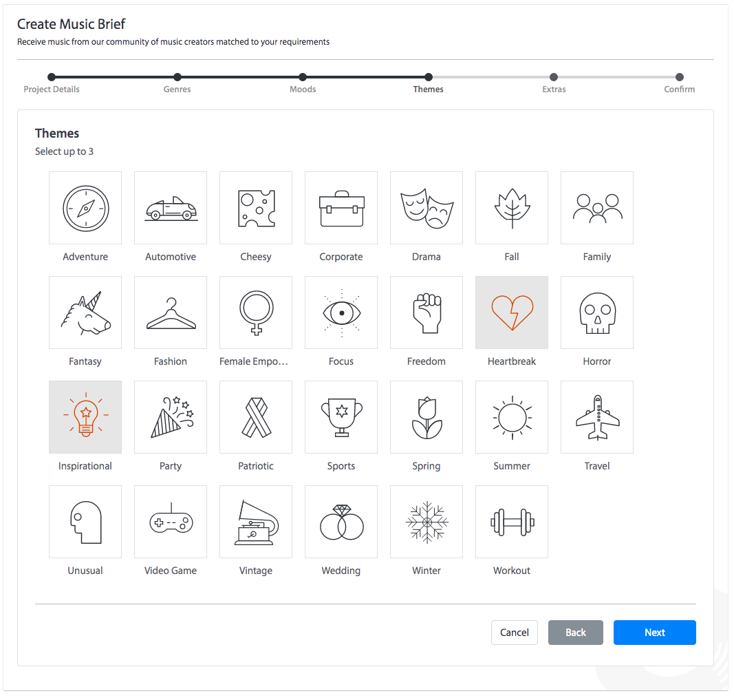Pick the Wedding rings icon

pos(341,522)
